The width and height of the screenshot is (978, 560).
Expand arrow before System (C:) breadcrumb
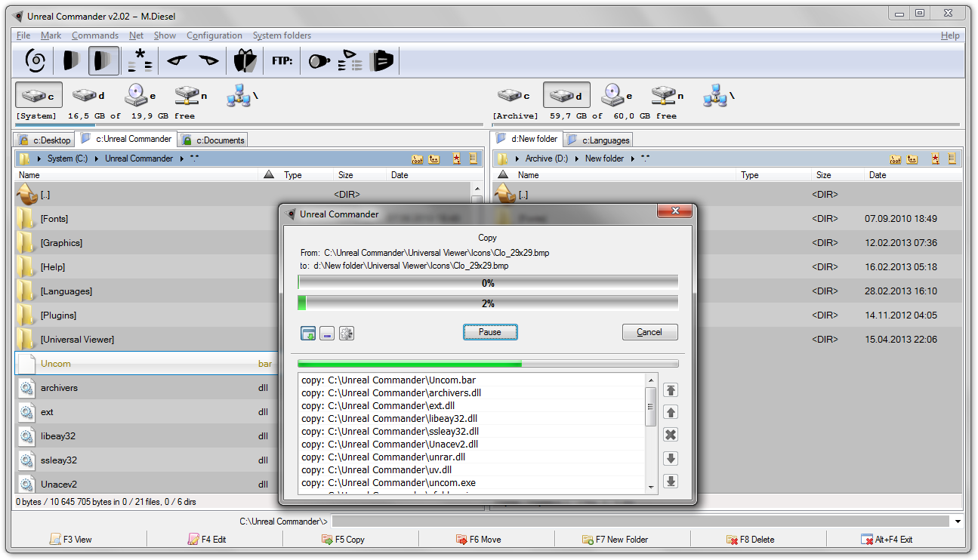[x=39, y=158]
